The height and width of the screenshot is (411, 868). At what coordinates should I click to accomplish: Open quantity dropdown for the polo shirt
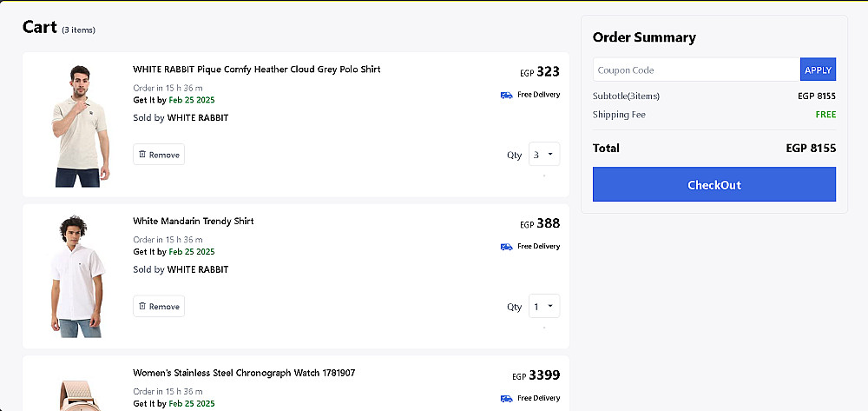pos(544,155)
